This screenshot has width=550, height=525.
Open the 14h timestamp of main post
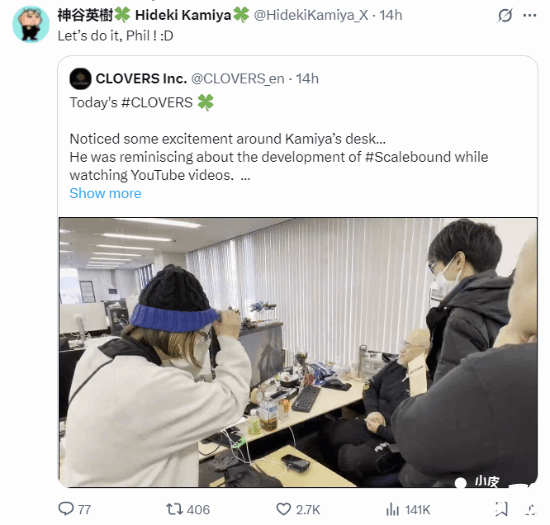click(x=391, y=15)
